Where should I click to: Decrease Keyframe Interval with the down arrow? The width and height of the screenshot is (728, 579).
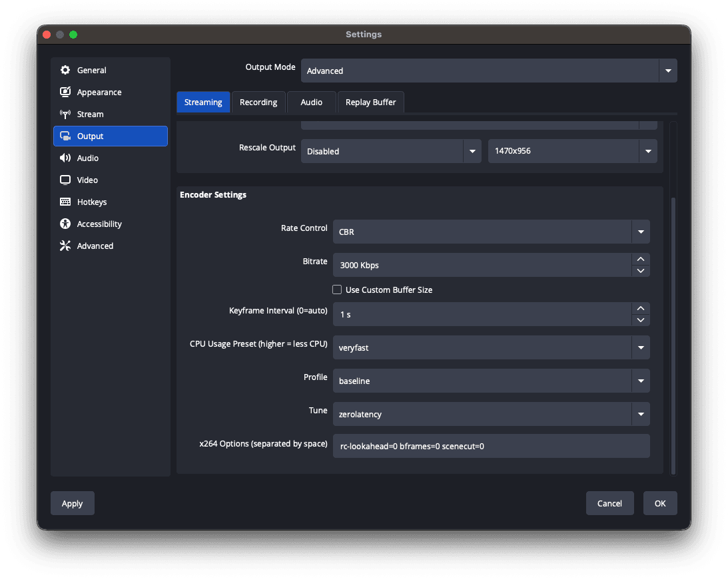coord(640,320)
